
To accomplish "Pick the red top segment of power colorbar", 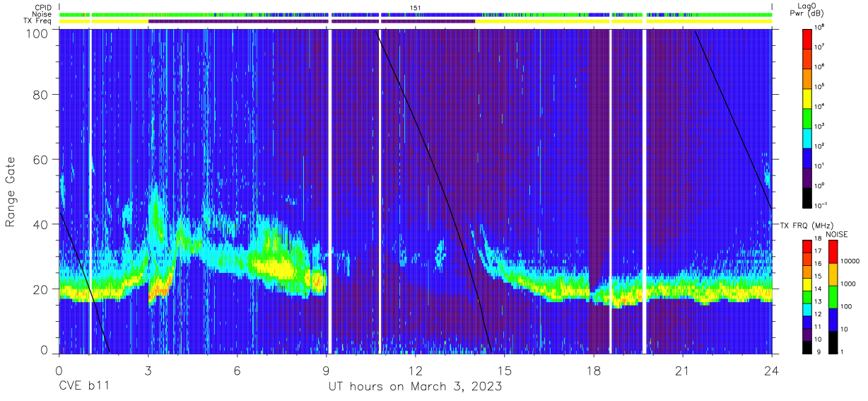I will (x=808, y=37).
